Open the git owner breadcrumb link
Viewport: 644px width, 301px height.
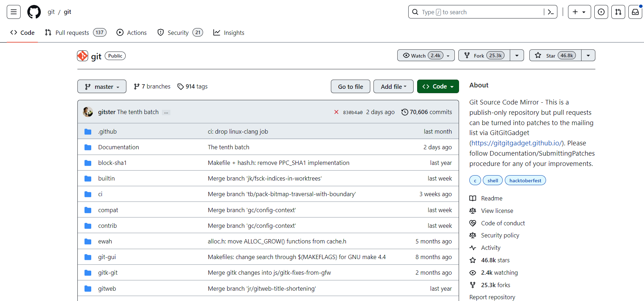point(51,12)
